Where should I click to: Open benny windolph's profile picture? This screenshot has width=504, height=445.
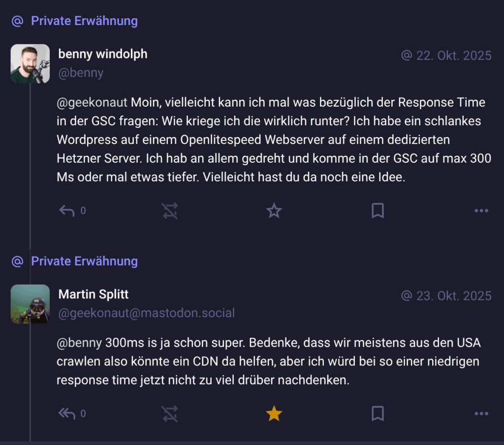pyautogui.click(x=30, y=64)
